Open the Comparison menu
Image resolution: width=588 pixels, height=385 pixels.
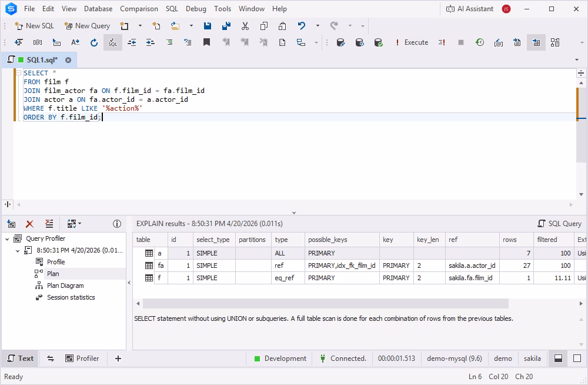point(139,9)
